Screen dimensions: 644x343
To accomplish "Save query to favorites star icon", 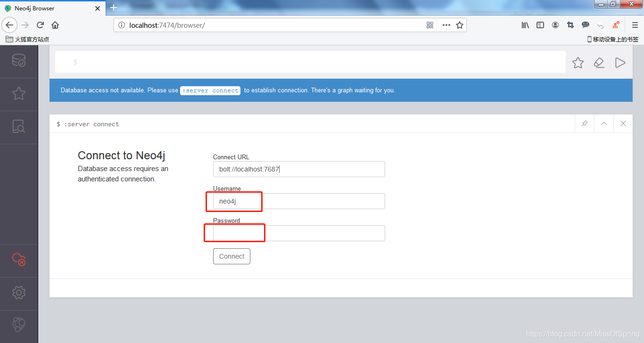I will (x=578, y=63).
